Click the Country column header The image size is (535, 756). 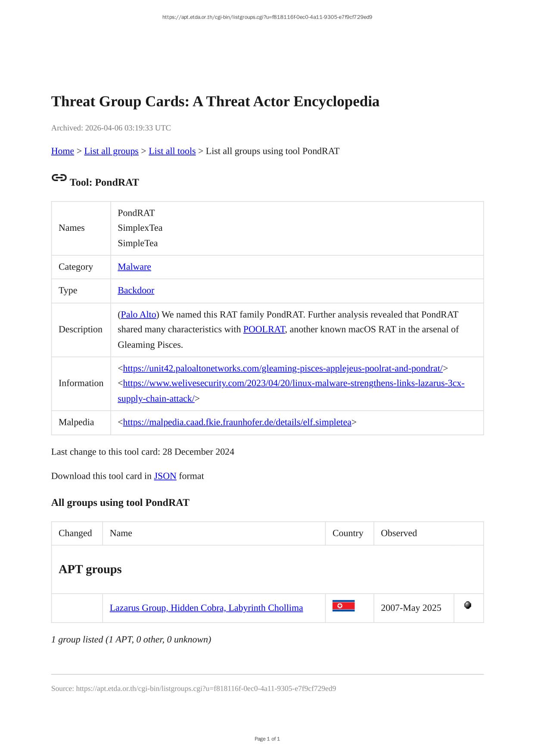348,533
